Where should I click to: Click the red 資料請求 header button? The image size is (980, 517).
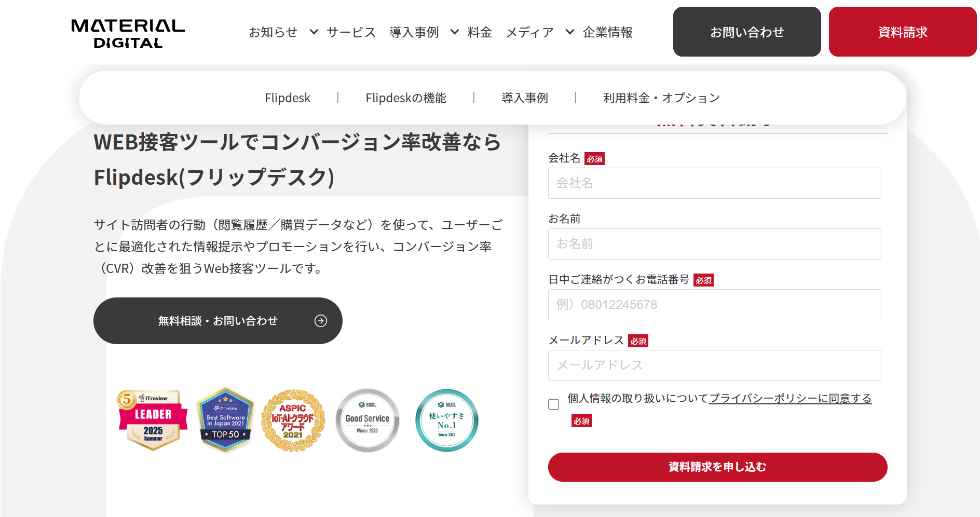click(903, 32)
